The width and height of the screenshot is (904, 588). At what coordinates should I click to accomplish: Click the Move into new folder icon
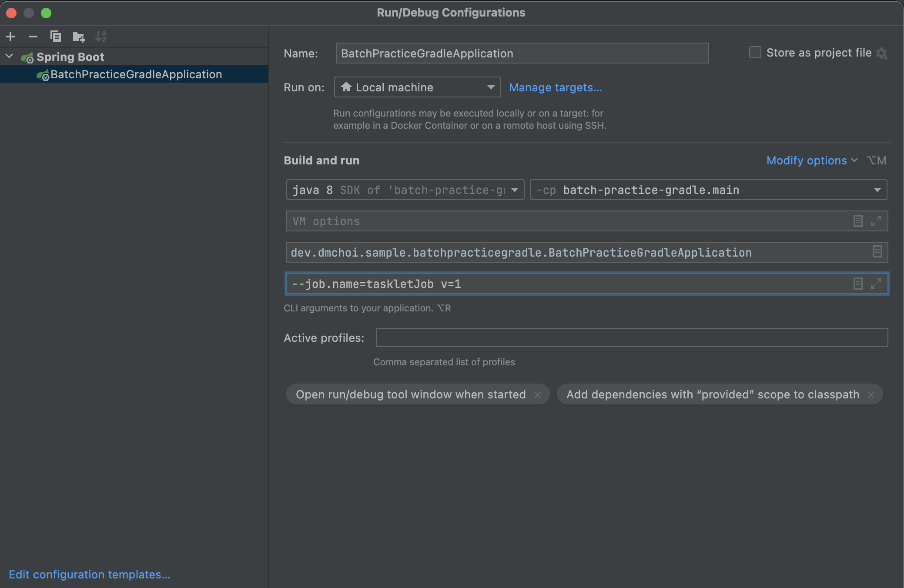coord(79,37)
